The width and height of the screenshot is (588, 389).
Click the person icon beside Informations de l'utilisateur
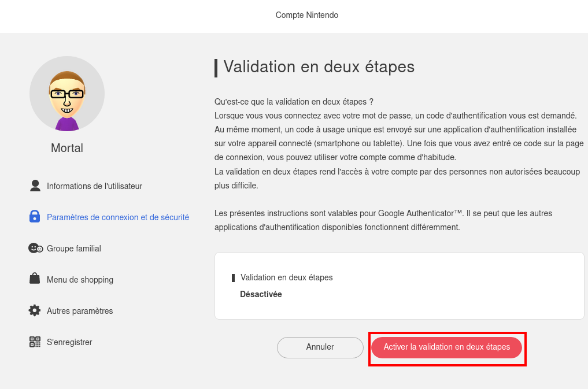coord(35,186)
